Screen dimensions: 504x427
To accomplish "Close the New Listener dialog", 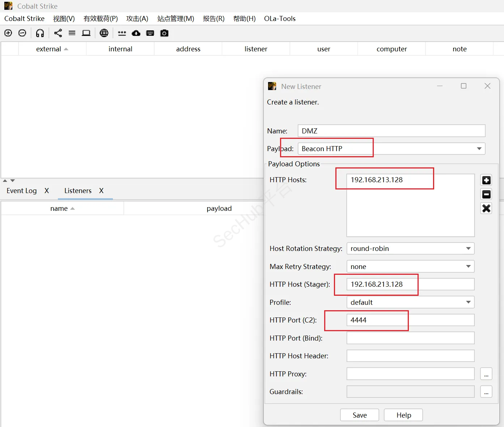I will [x=487, y=86].
